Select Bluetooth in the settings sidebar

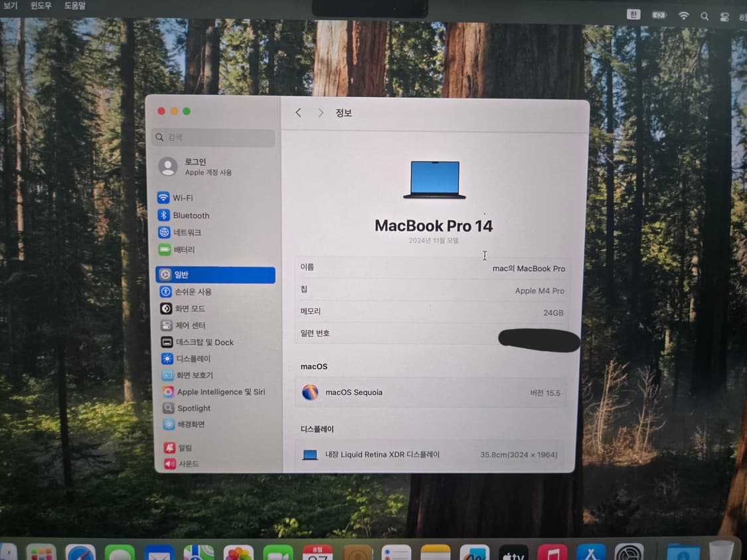pyautogui.click(x=191, y=216)
